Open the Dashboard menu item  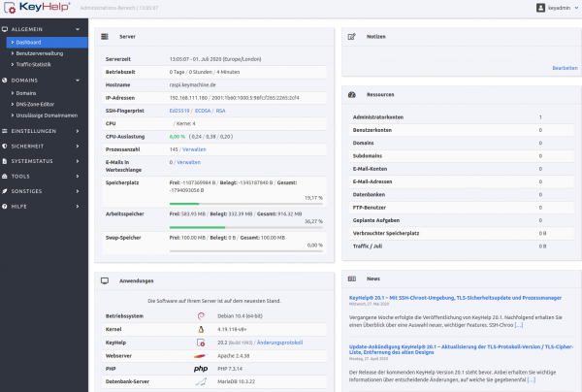(48, 43)
